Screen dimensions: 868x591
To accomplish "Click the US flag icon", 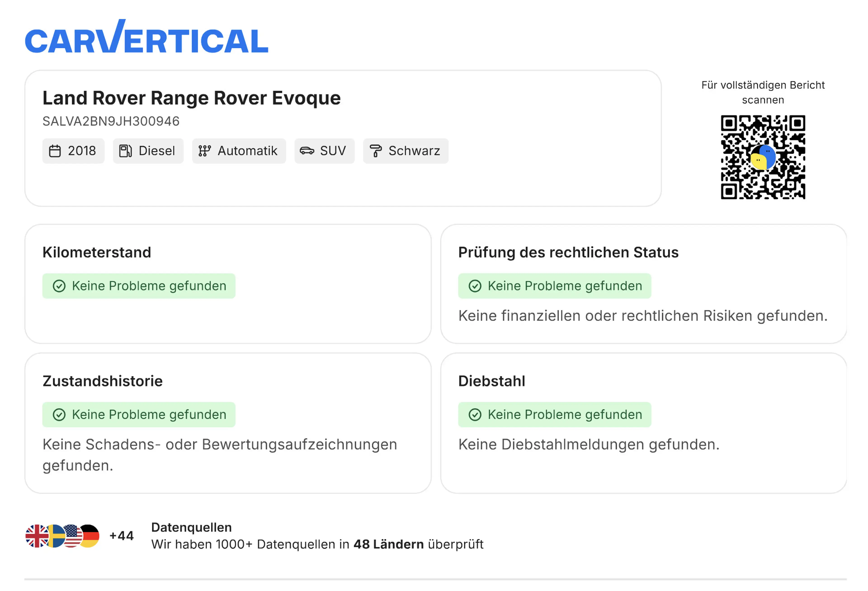I will (x=73, y=536).
